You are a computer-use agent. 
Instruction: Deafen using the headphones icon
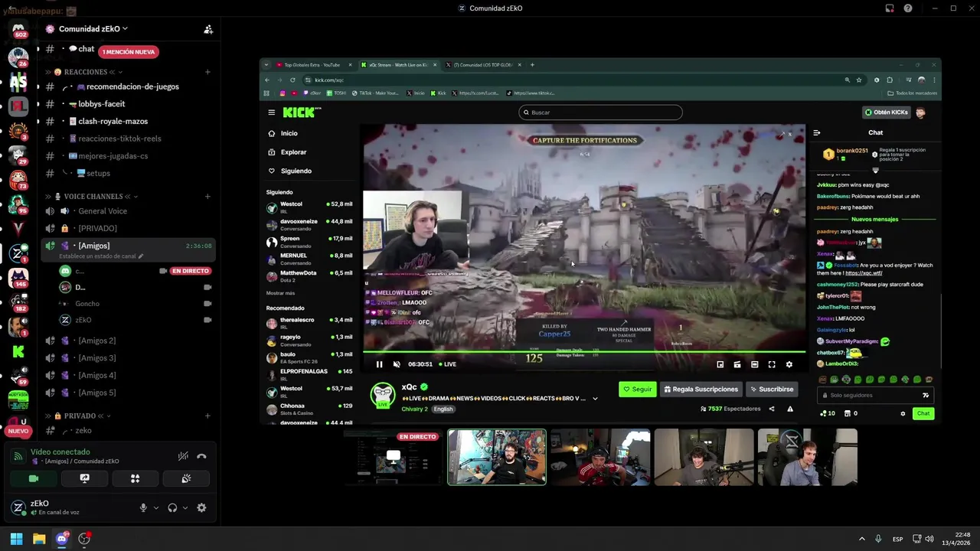pos(172,507)
